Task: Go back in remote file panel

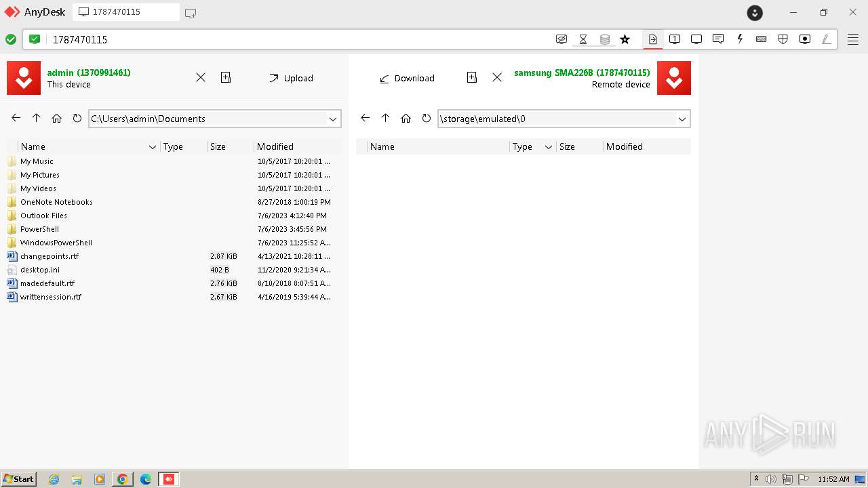Action: (365, 118)
